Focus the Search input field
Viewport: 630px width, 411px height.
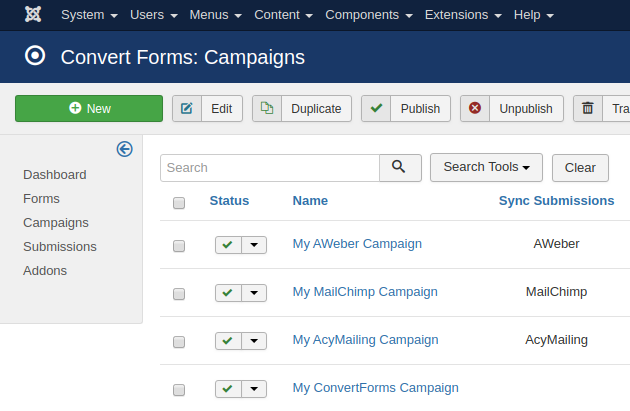[270, 168]
